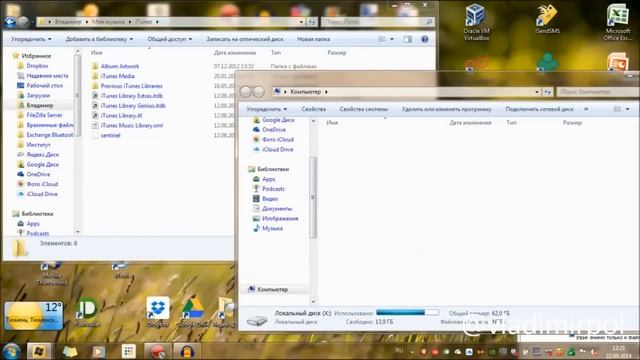Image resolution: width=640 pixels, height=360 pixels.
Task: Open Недавние места in the favorites list
Action: coord(47,76)
